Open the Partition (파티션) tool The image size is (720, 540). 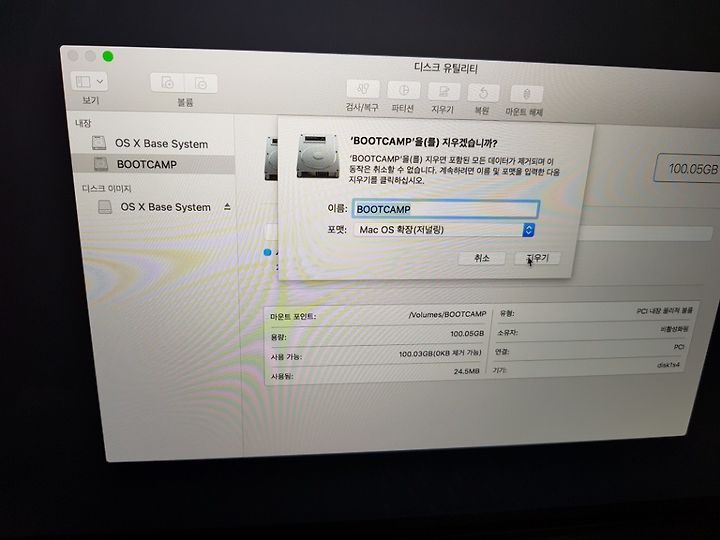[403, 90]
